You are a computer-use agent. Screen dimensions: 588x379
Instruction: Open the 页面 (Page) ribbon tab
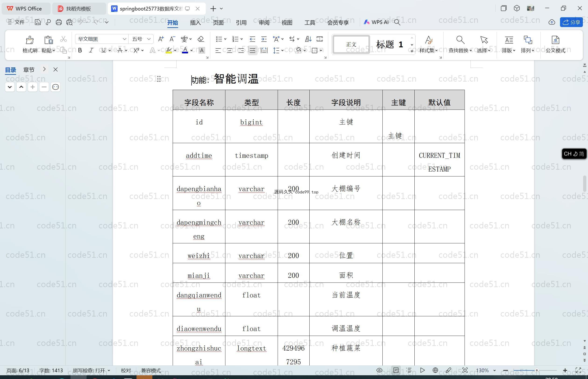(x=218, y=23)
